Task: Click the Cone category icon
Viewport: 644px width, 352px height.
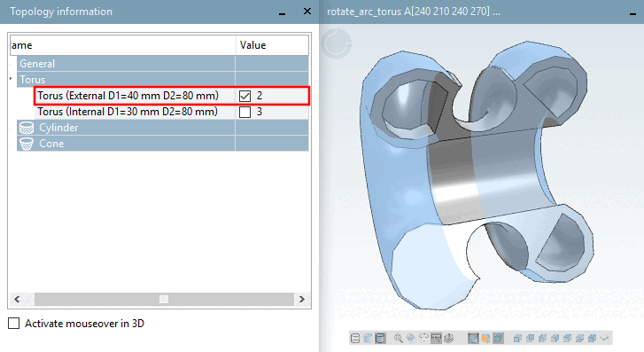Action: pyautogui.click(x=27, y=144)
